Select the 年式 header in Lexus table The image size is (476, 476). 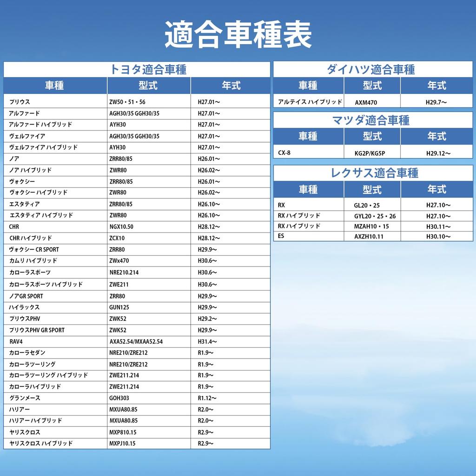436,190
